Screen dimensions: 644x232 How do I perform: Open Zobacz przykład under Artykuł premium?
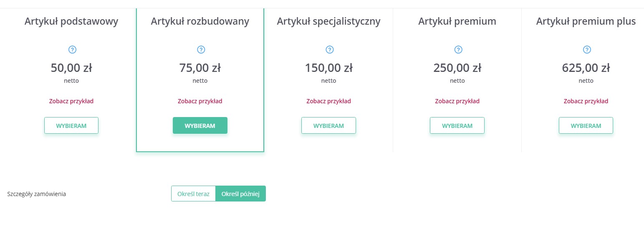tap(457, 101)
